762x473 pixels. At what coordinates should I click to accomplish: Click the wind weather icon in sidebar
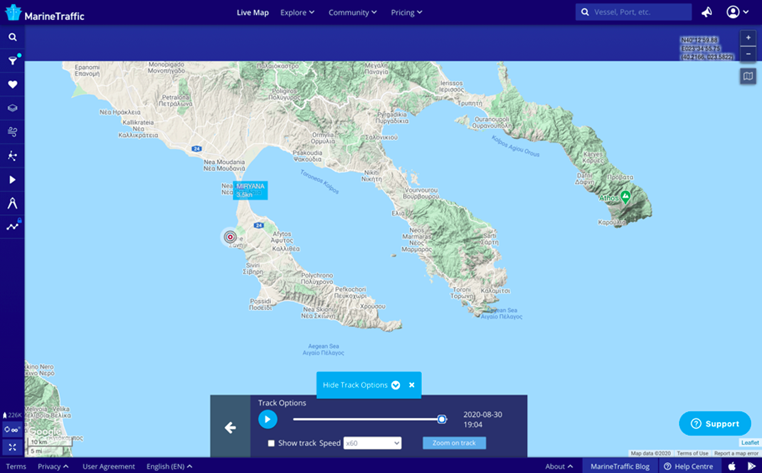[12, 131]
